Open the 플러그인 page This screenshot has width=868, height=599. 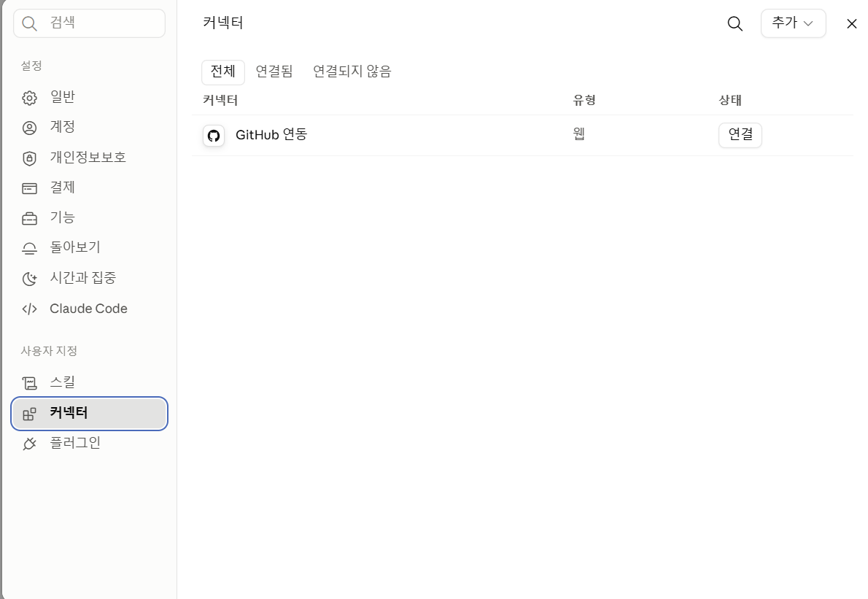[89, 444]
